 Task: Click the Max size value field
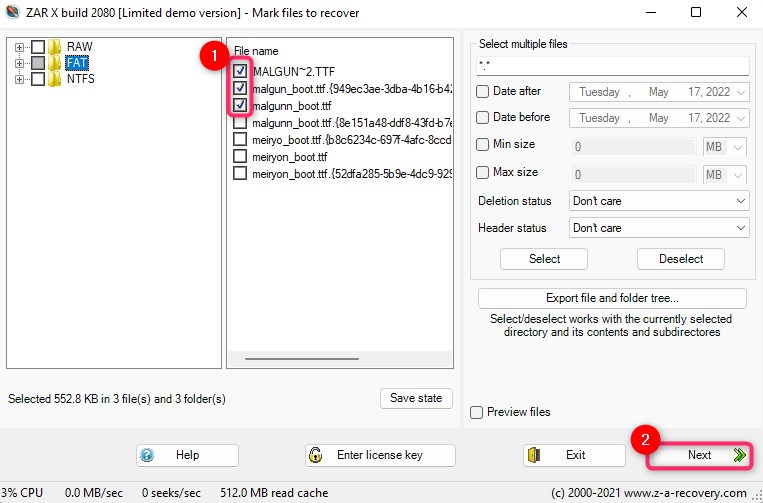[634, 175]
